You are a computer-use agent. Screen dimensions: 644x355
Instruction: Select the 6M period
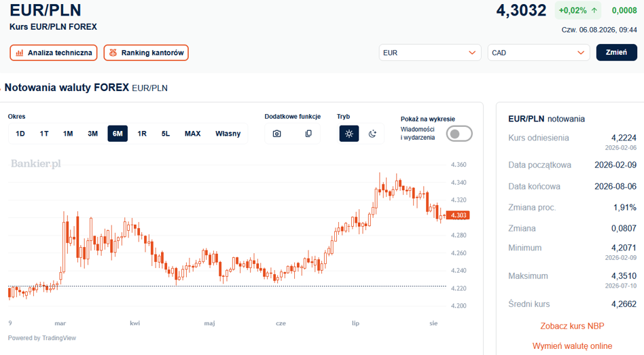coord(118,134)
